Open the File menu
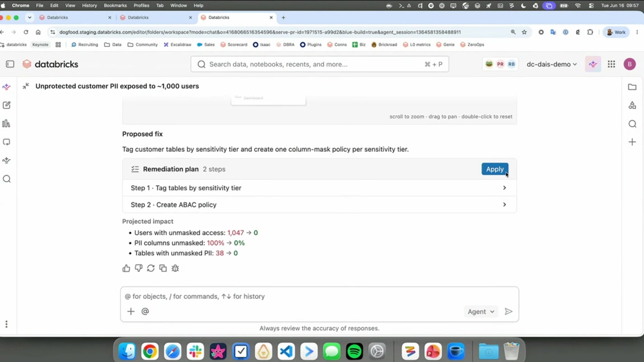This screenshot has width=644, height=362. pyautogui.click(x=40, y=5)
